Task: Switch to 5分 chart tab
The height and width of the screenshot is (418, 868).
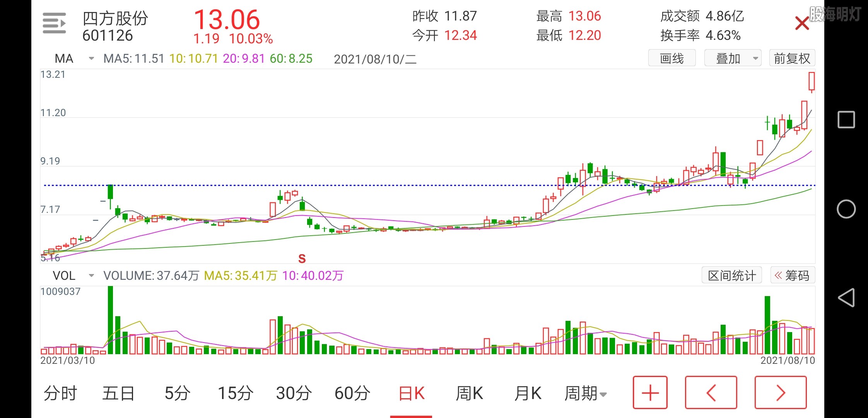Action: (177, 393)
